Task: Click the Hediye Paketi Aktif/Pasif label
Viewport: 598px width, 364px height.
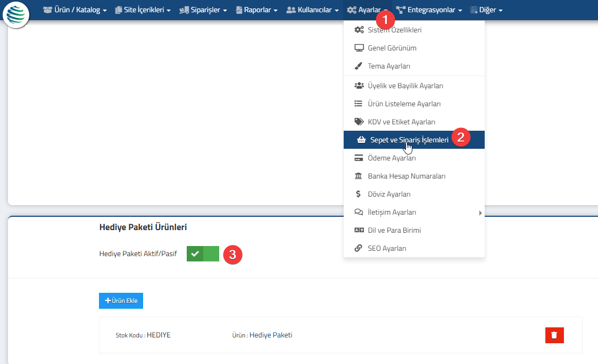Action: (x=138, y=253)
